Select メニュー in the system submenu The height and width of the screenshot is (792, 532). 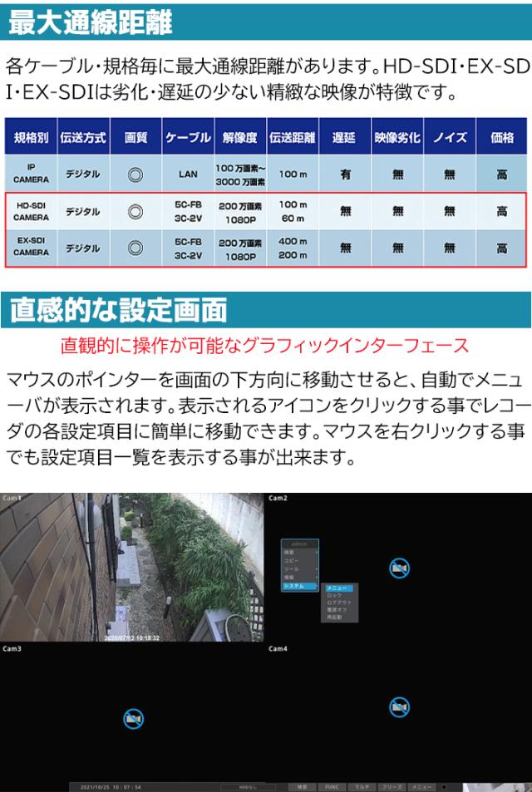[x=338, y=588]
